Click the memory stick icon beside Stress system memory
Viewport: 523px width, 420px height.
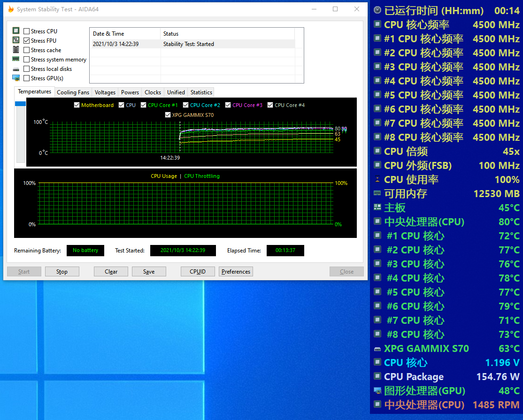16,59
